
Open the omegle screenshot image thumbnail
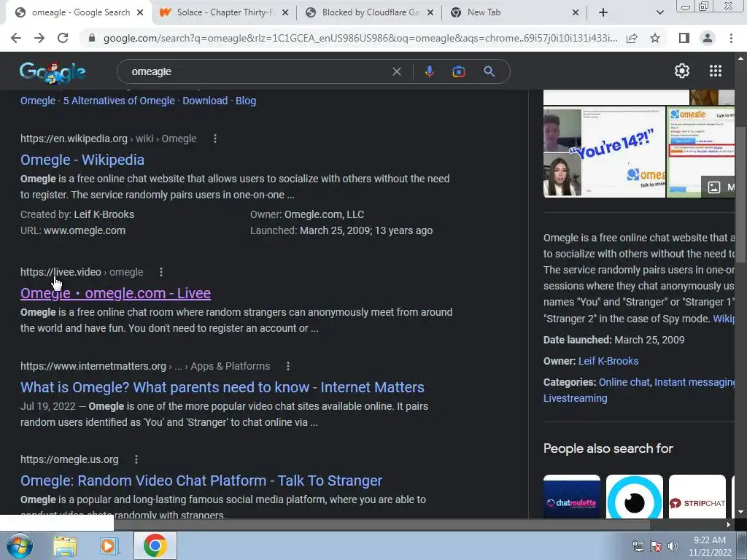pos(701,152)
